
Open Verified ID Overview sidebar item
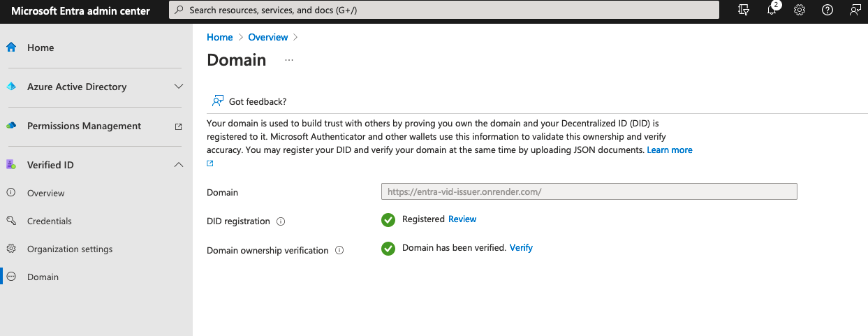point(45,193)
